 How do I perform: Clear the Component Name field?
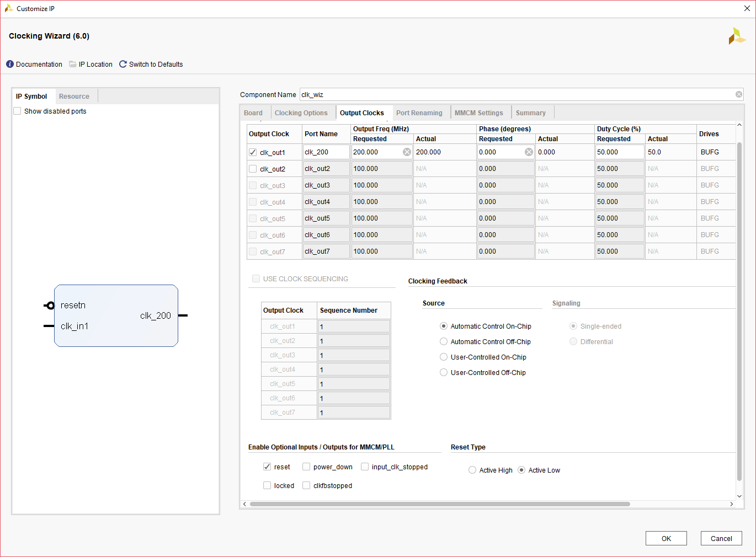[738, 95]
